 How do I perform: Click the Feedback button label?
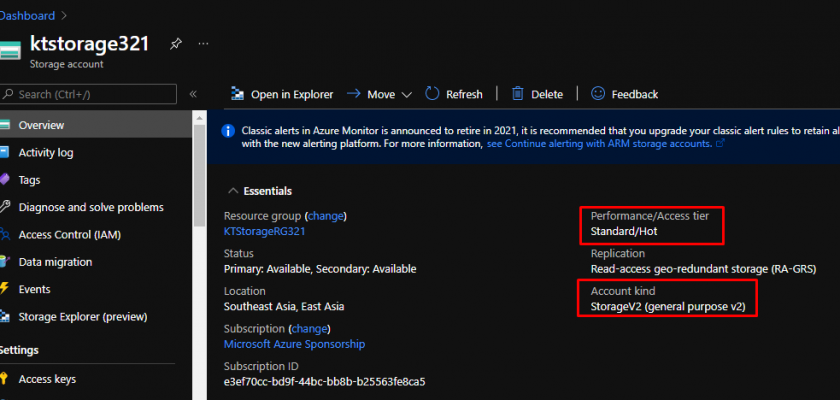pyautogui.click(x=635, y=94)
